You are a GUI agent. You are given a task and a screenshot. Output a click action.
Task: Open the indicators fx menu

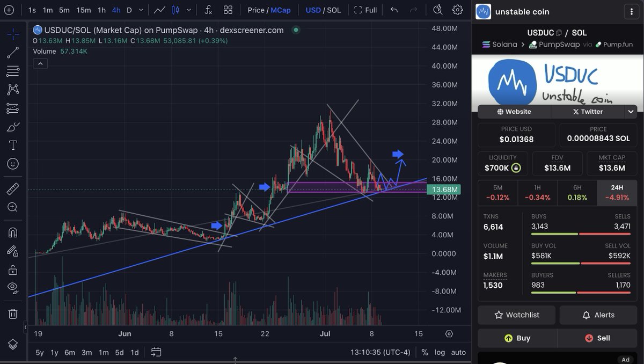(x=208, y=10)
